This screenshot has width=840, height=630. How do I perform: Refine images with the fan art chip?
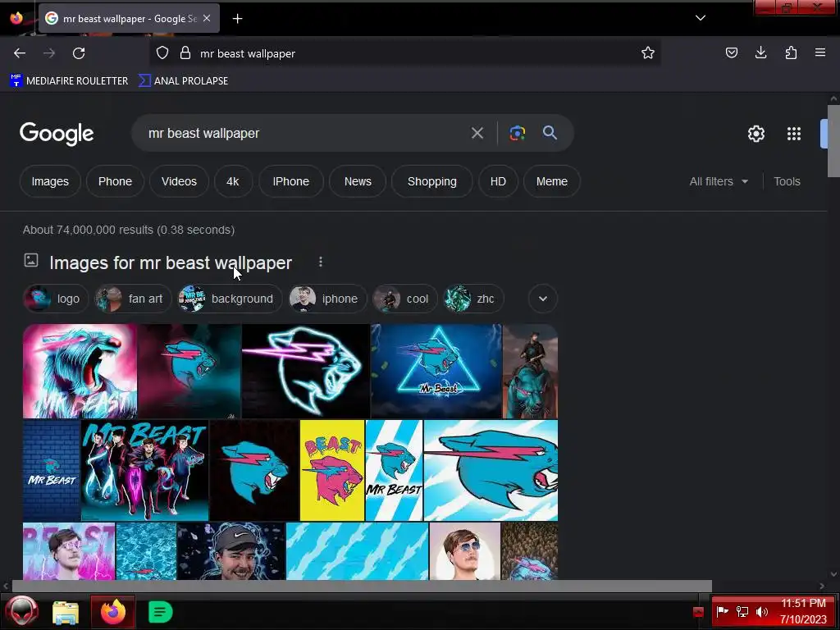(133, 299)
